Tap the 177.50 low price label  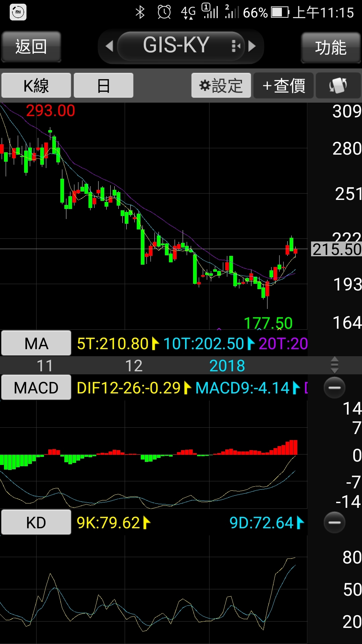click(268, 323)
